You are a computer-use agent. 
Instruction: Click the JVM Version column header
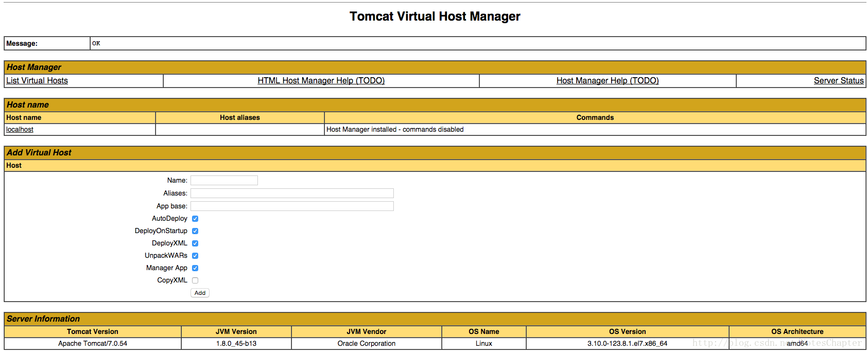236,332
